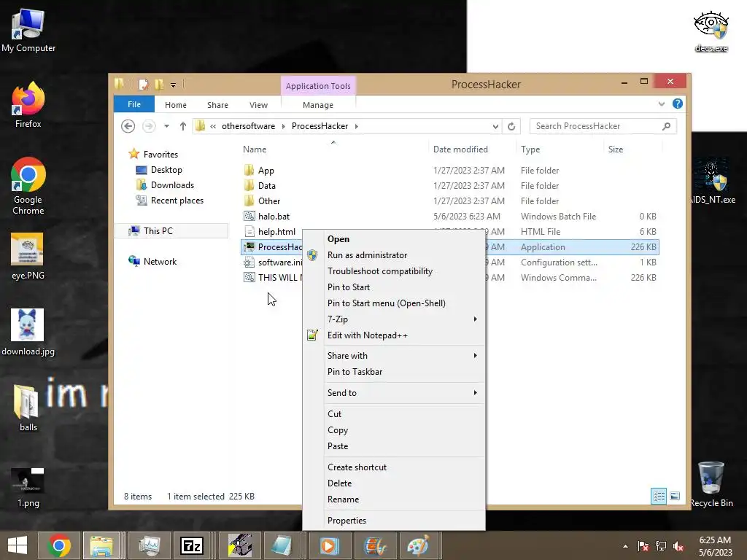Screen dimensions: 747x560
Task: Sort by Date modified column
Action: click(x=472, y=149)
